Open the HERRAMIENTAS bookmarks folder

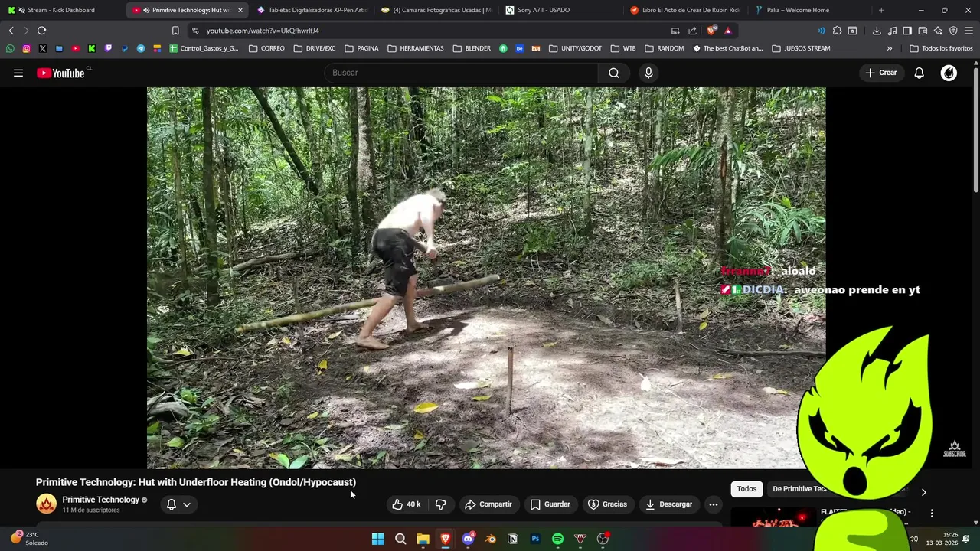click(x=415, y=48)
